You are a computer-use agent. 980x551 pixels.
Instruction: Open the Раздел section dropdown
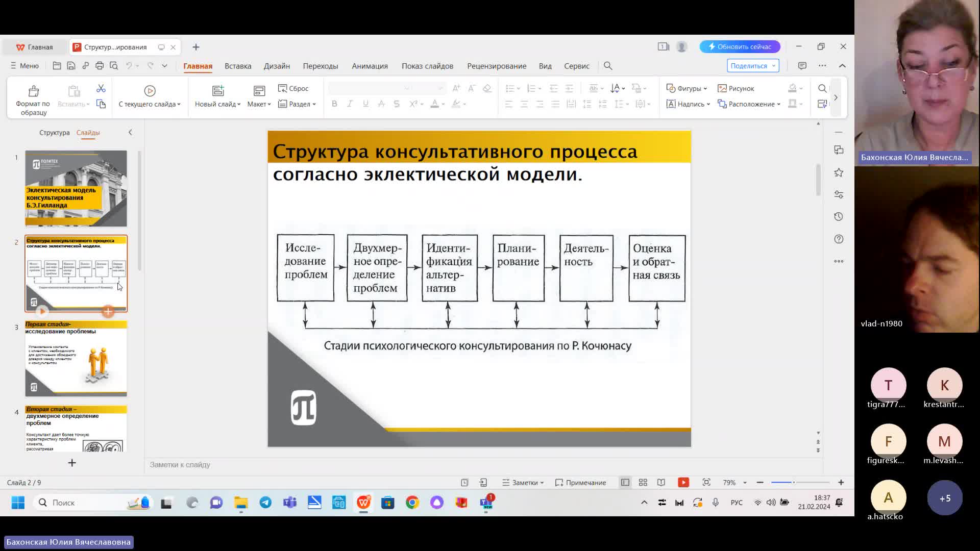point(297,104)
